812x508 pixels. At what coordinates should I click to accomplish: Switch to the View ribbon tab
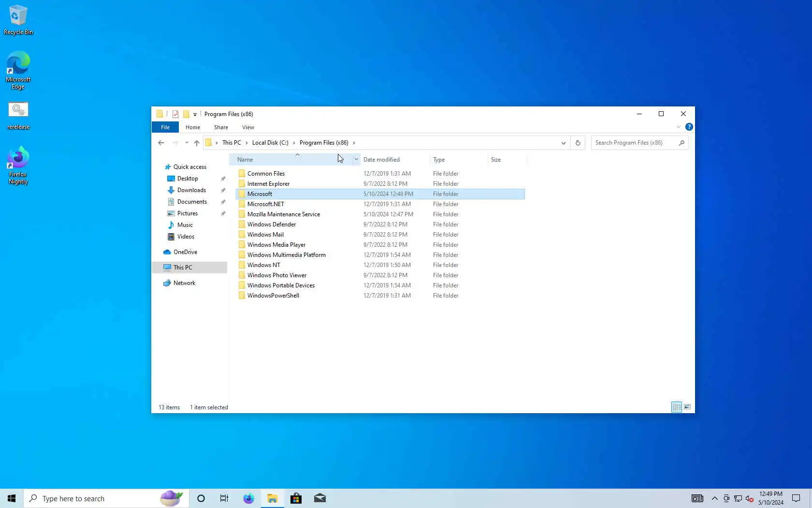click(x=248, y=127)
